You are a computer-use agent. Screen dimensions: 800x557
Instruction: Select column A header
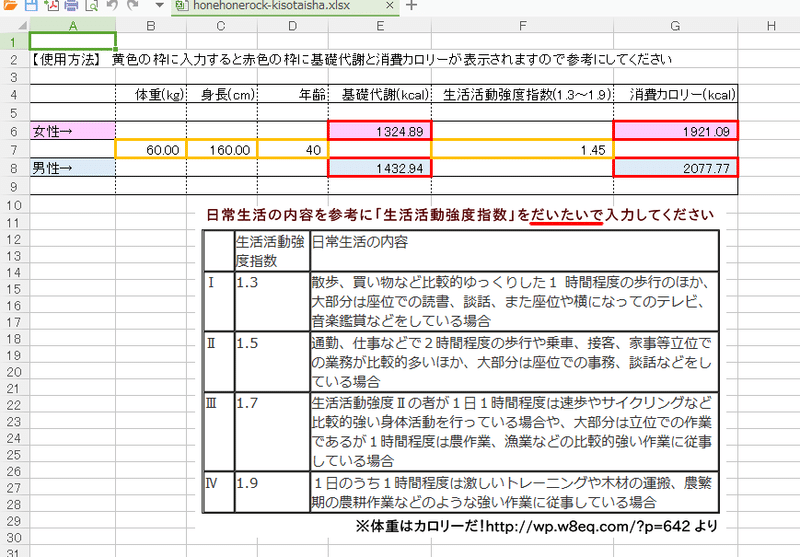[72, 26]
